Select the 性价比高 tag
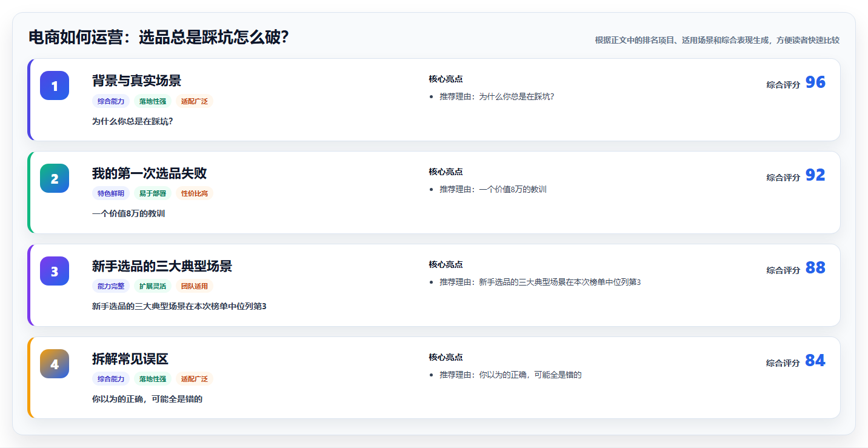This screenshot has height=448, width=868. pos(195,193)
